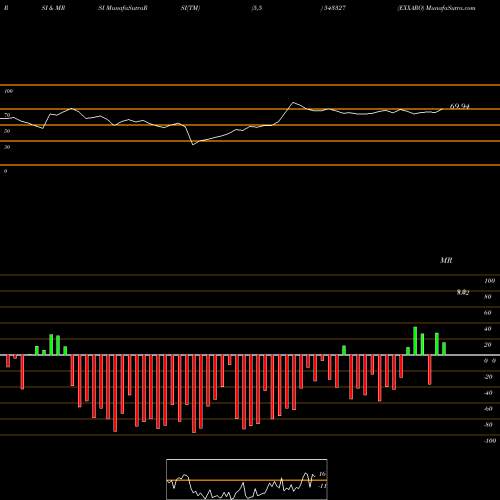Select the MR indicator title label

click(446, 260)
